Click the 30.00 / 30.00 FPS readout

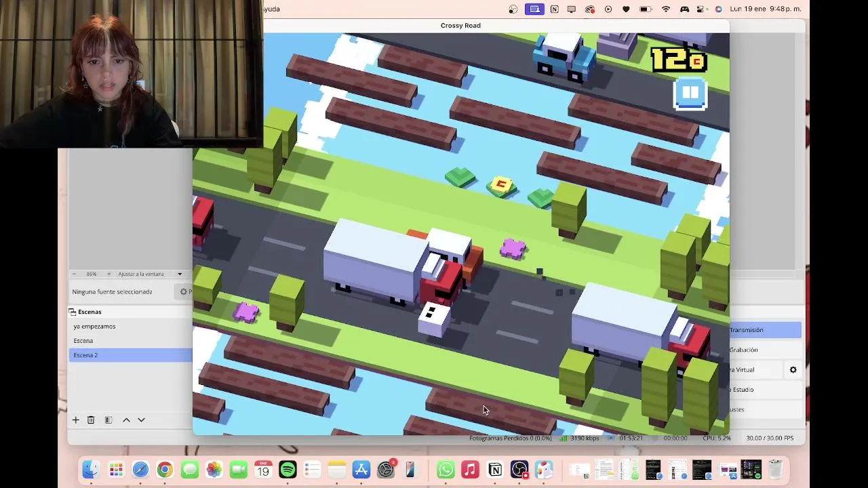click(x=770, y=439)
